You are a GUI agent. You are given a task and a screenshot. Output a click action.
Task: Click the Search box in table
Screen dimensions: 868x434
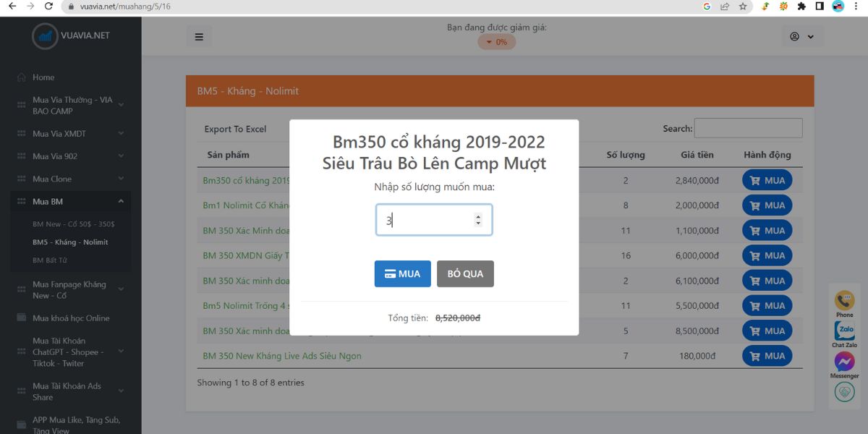point(748,128)
